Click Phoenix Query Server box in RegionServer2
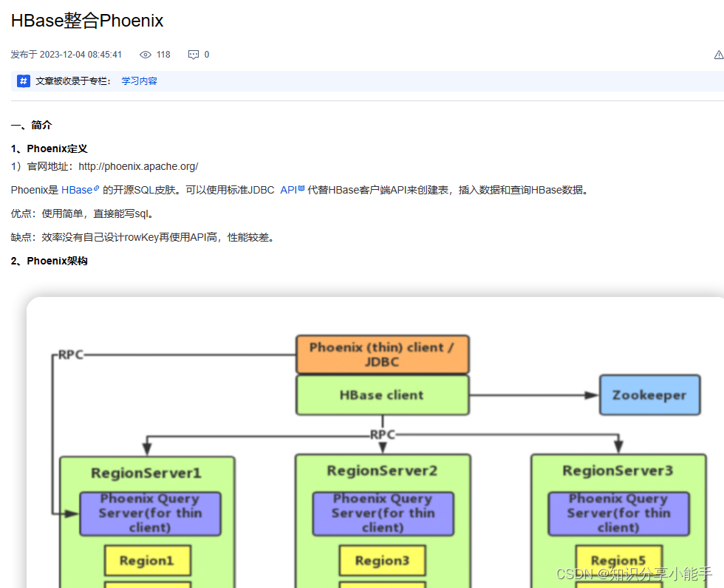This screenshot has height=588, width=724. [383, 513]
